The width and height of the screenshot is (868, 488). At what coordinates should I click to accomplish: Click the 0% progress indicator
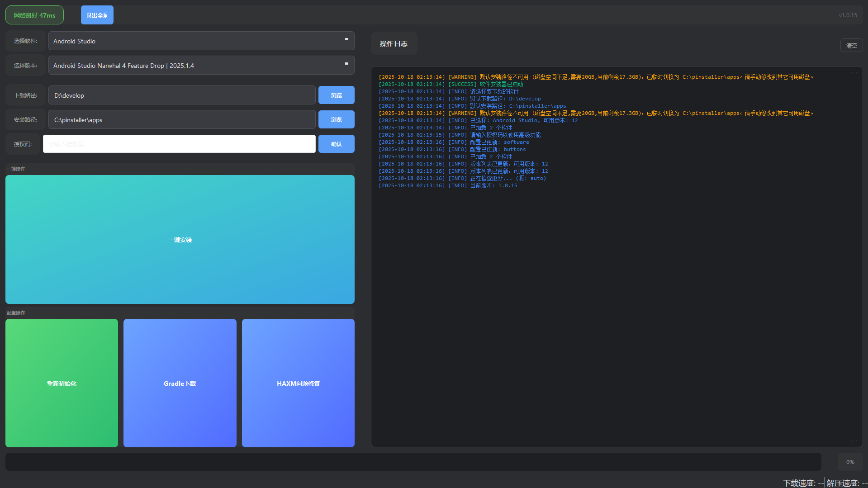click(x=850, y=462)
